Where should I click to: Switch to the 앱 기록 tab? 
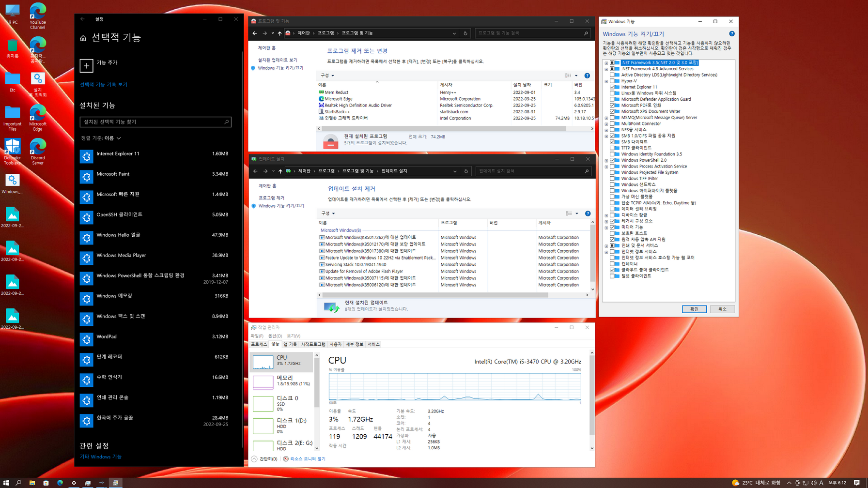[x=290, y=344]
